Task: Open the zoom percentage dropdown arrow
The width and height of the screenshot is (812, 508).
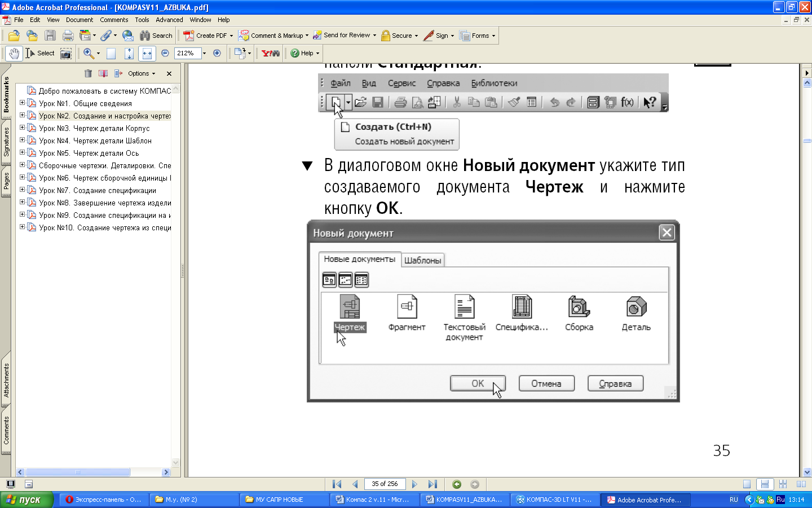Action: (x=204, y=53)
